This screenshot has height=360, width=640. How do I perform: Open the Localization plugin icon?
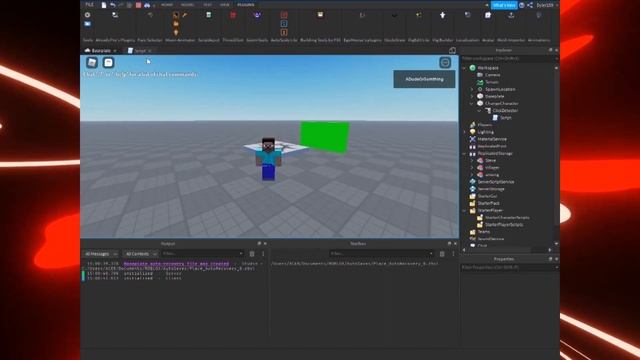point(468,15)
